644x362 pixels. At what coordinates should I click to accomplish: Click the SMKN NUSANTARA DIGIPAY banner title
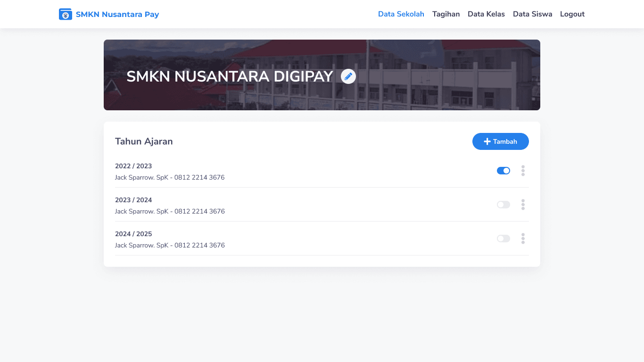230,76
